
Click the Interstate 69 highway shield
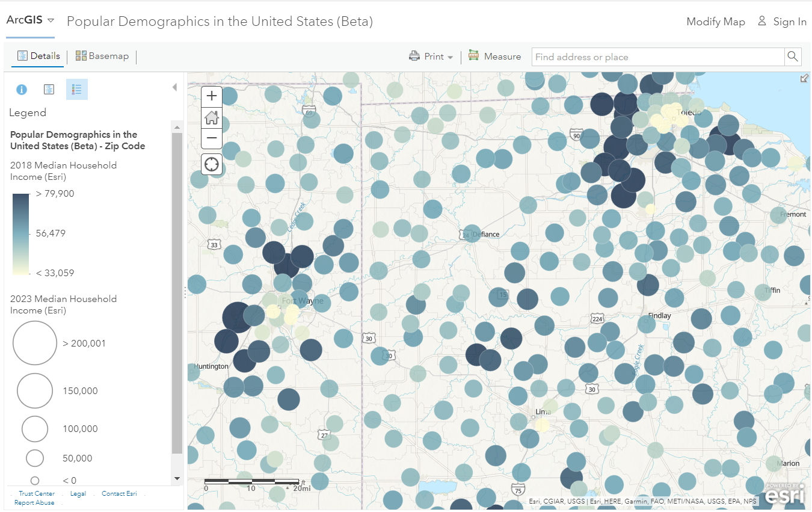[x=309, y=111]
